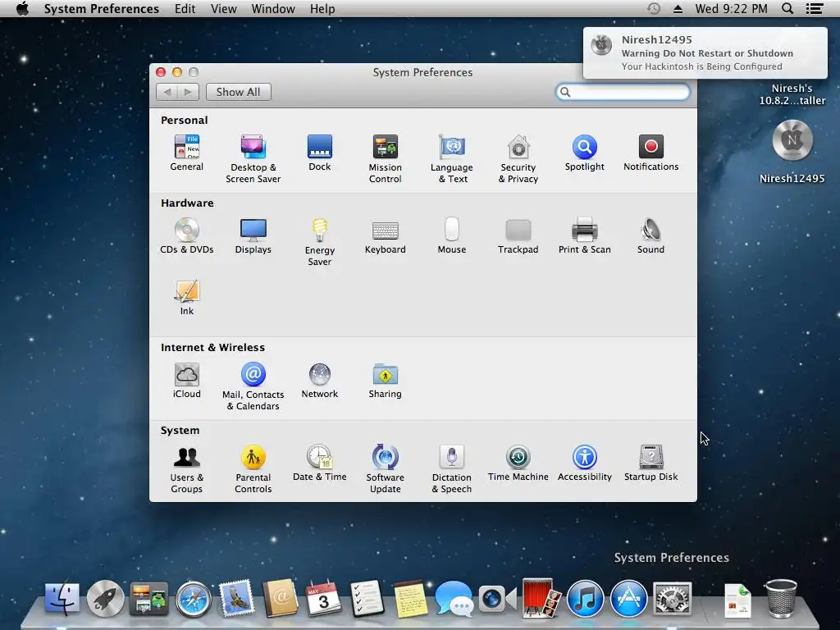Open Mission Control preferences

(386, 159)
